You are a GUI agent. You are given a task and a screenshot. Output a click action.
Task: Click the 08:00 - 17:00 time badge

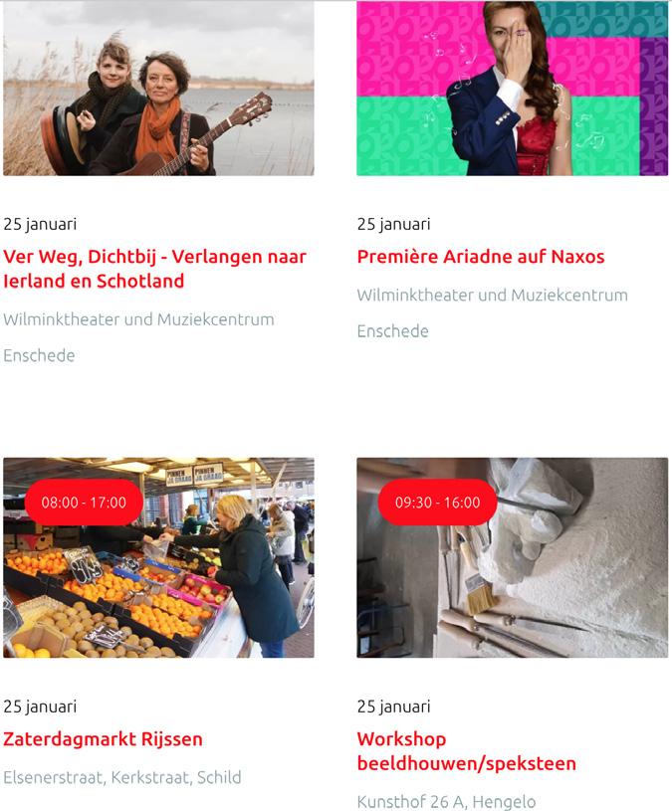pyautogui.click(x=84, y=503)
